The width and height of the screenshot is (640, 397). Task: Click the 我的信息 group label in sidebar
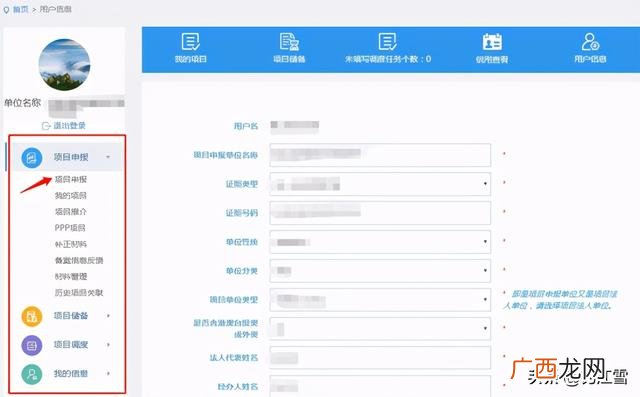click(x=71, y=373)
